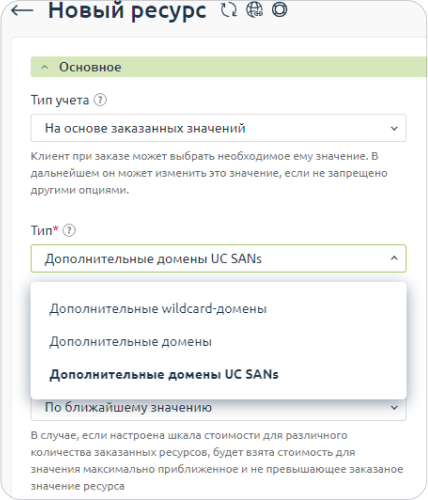Screen dimensions: 428x500
Task: Click the arrow in По ближайшему значению field
Action: [394, 408]
